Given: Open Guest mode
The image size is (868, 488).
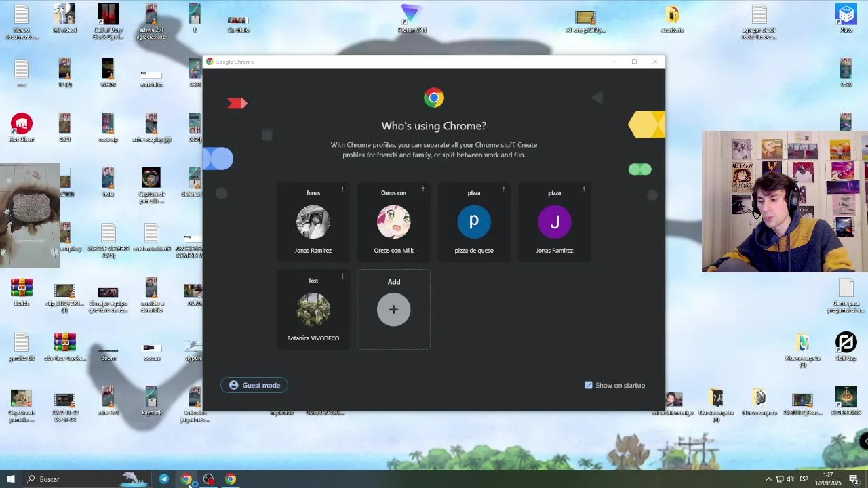Looking at the screenshot, I should (254, 385).
